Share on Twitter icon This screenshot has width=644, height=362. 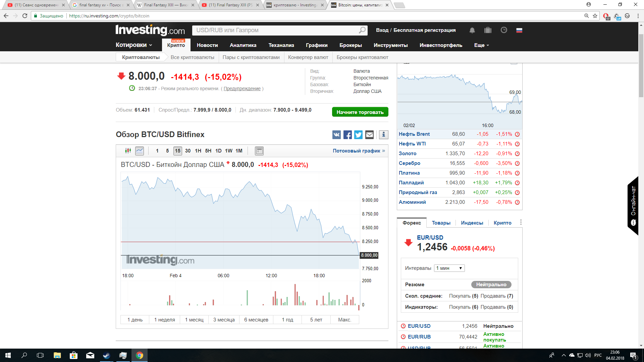(358, 135)
